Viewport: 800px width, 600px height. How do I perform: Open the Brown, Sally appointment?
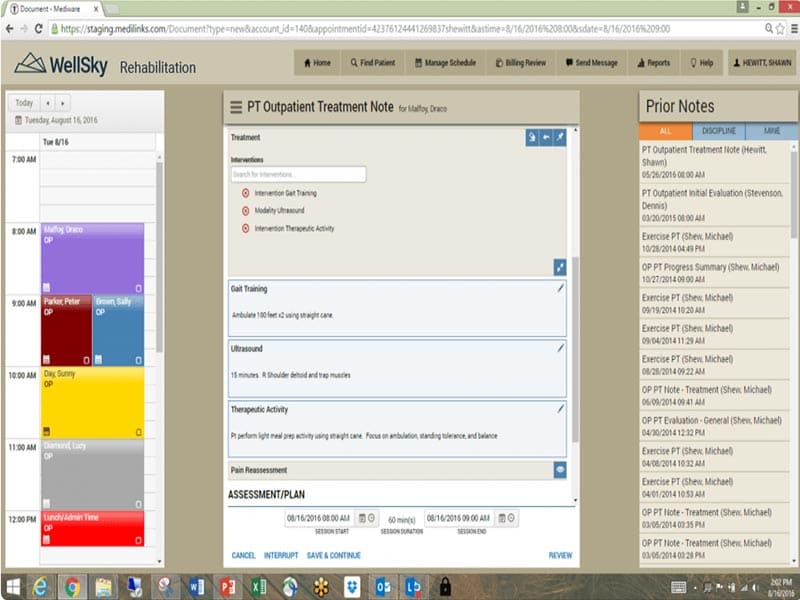(x=118, y=330)
